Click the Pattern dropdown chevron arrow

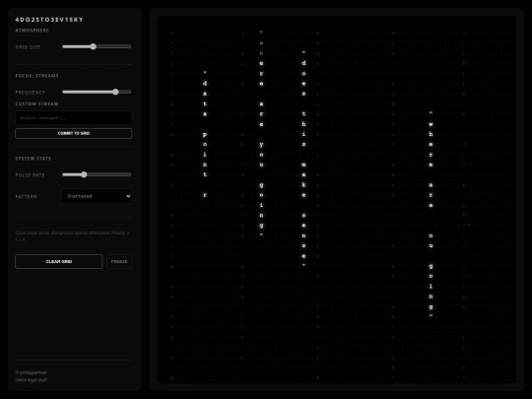click(128, 196)
